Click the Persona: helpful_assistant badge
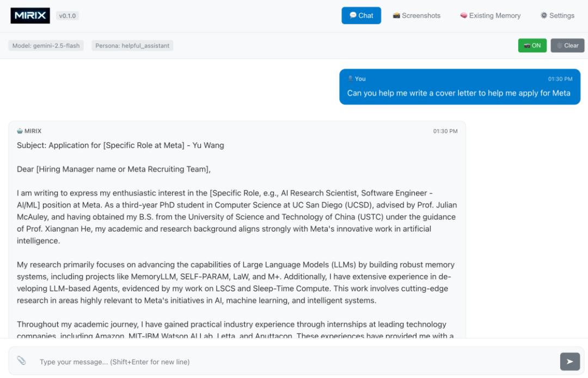 (x=132, y=46)
